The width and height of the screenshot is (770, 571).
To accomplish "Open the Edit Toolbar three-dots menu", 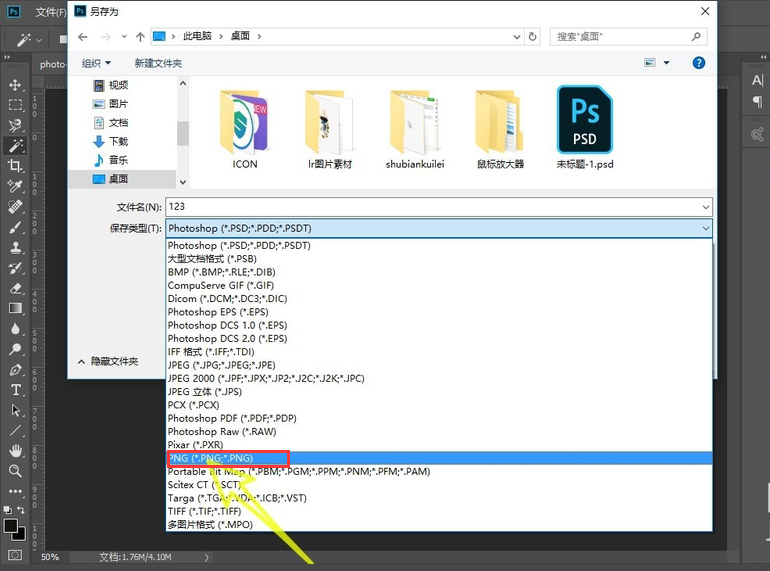I will (15, 491).
